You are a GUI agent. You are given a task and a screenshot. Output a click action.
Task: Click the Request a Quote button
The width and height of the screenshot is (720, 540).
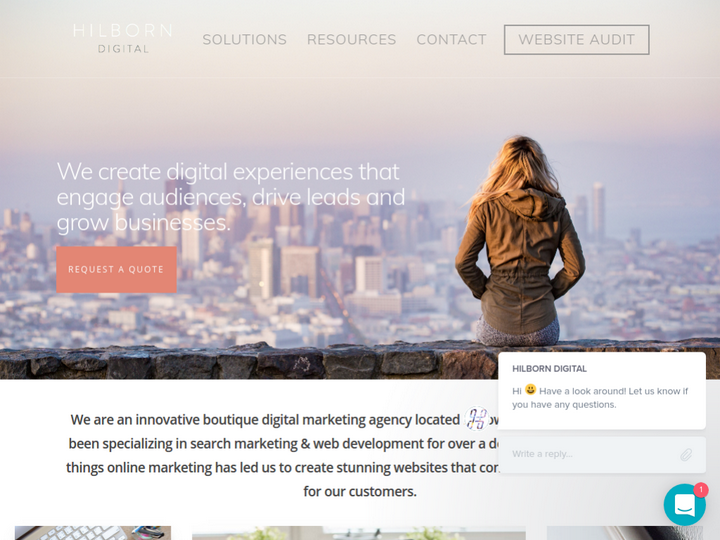click(x=116, y=269)
